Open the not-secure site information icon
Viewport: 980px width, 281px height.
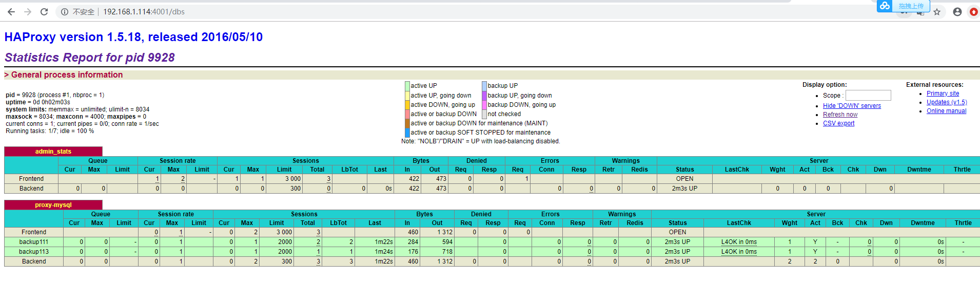pos(65,12)
